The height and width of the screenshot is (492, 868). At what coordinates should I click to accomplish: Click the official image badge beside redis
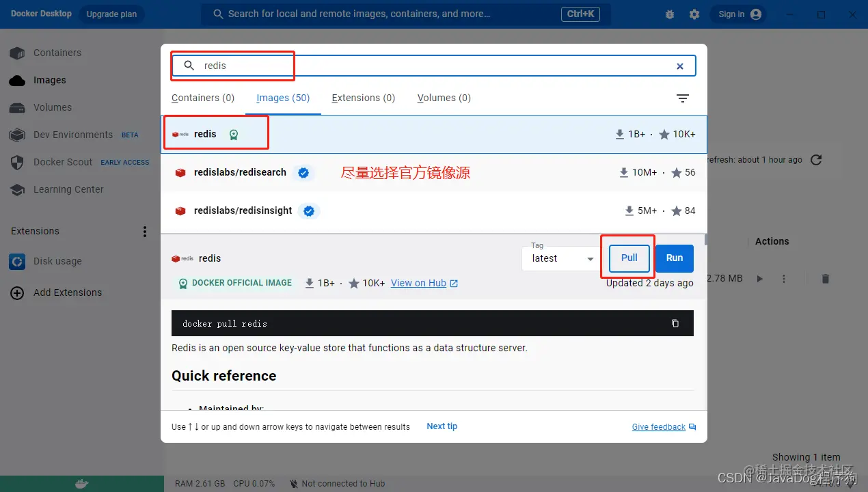pos(234,135)
